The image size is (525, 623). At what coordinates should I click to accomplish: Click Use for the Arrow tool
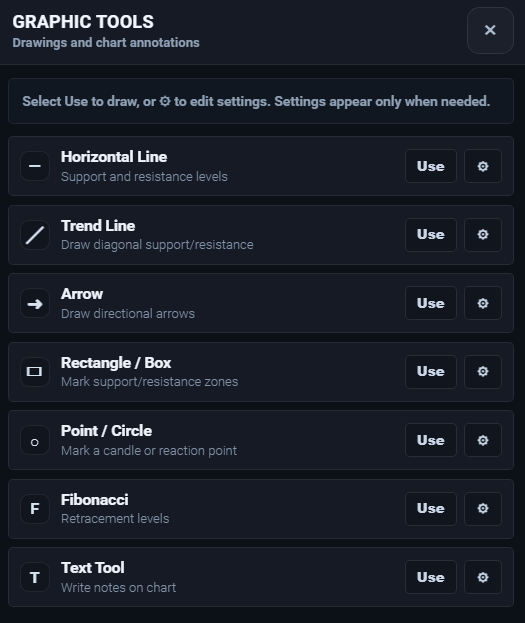tap(431, 303)
